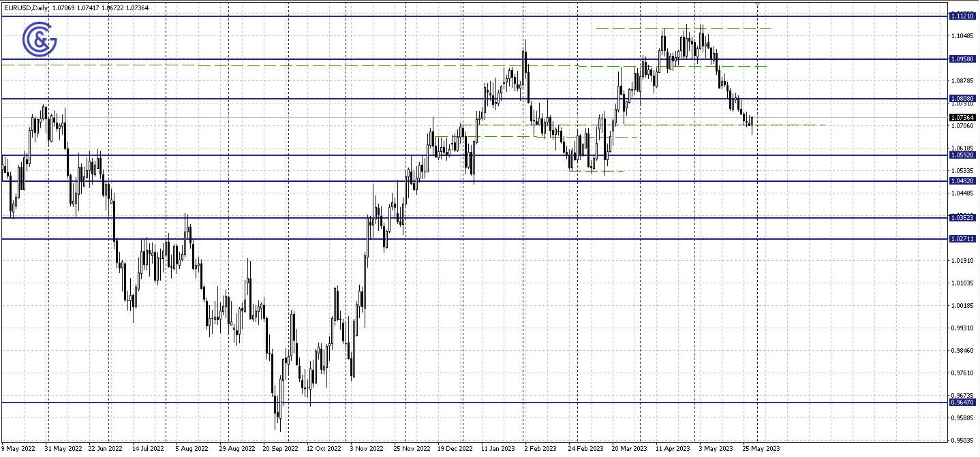Click the 1.02711 horizontal line label
980x457 pixels.
(x=963, y=239)
